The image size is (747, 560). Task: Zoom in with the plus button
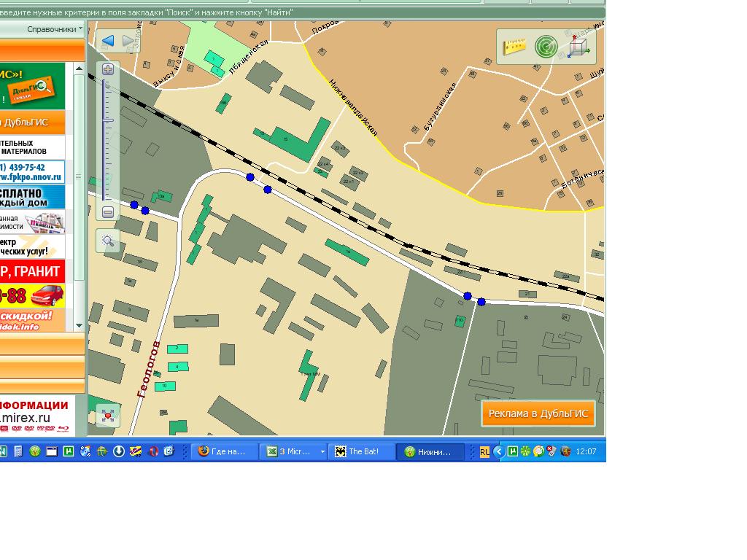pos(108,70)
